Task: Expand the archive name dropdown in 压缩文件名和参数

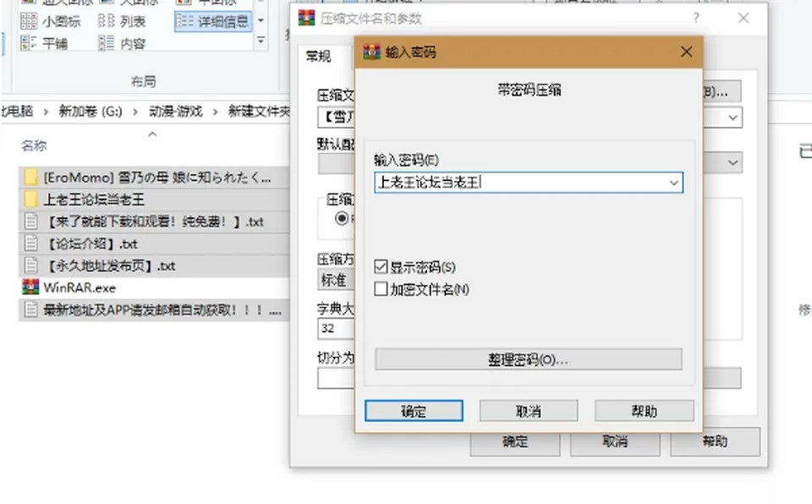Action: (732, 118)
